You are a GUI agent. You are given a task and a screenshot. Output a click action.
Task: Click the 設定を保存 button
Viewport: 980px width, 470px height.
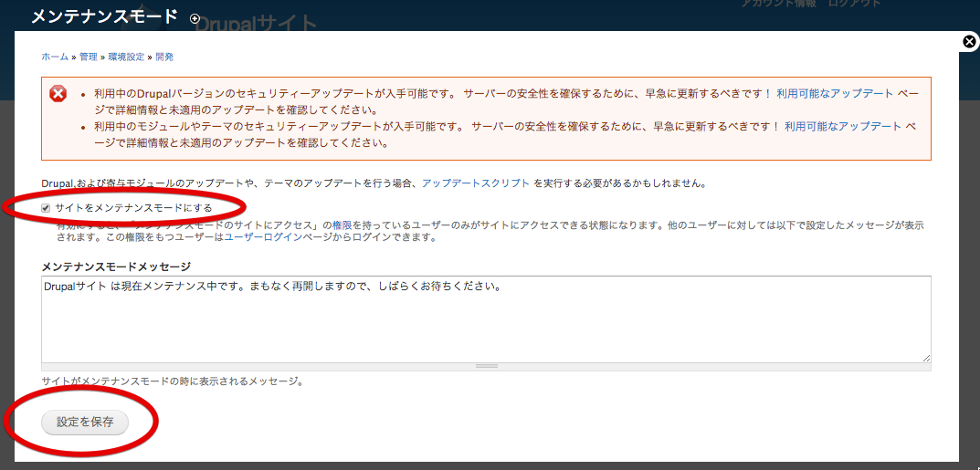[85, 422]
